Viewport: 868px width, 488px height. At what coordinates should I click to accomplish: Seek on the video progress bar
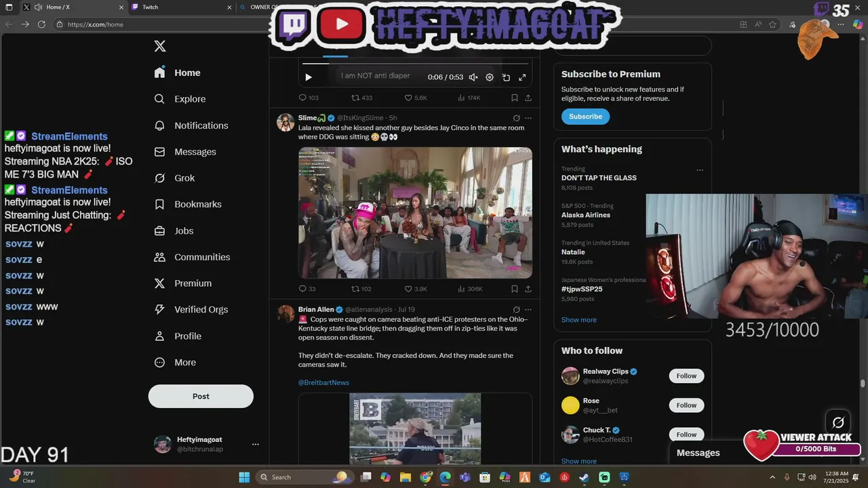pos(415,64)
